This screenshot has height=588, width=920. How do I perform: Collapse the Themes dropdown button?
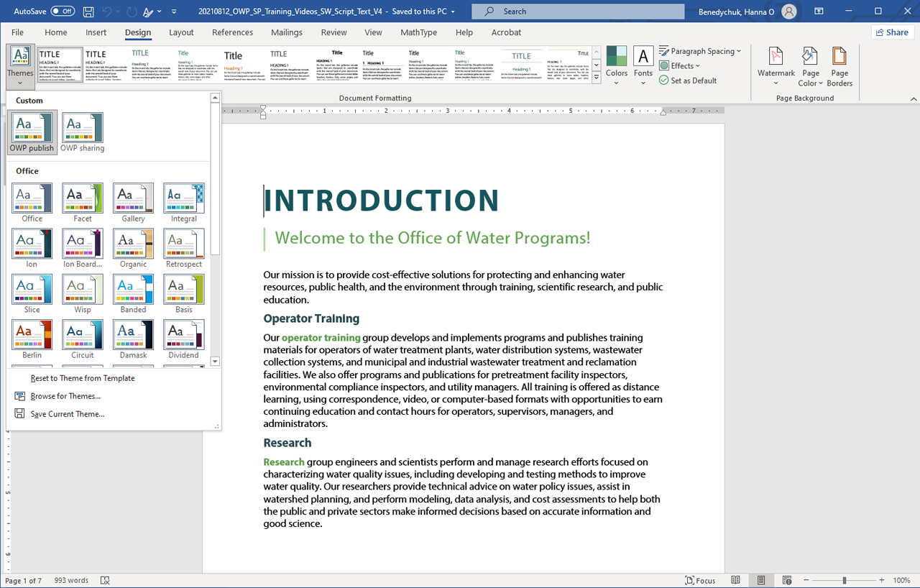click(20, 65)
